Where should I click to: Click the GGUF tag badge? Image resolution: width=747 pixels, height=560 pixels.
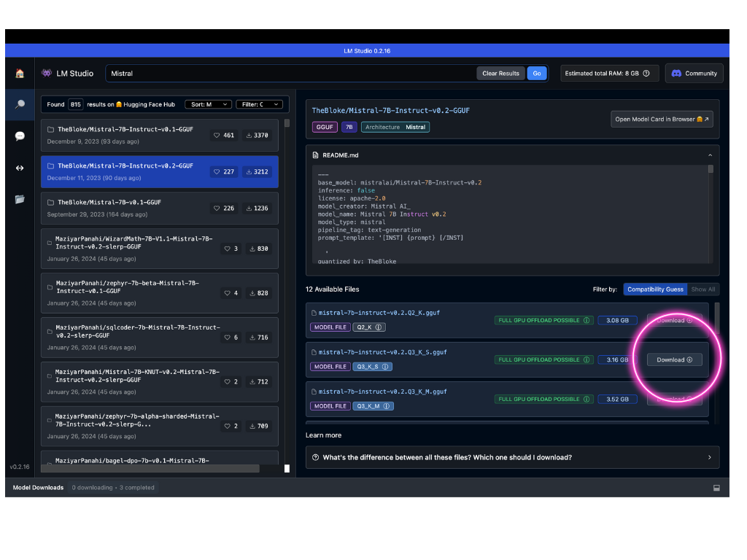point(325,127)
